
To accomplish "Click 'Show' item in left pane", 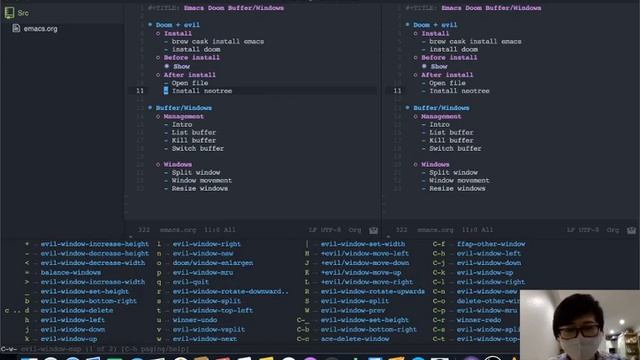I will click(181, 66).
